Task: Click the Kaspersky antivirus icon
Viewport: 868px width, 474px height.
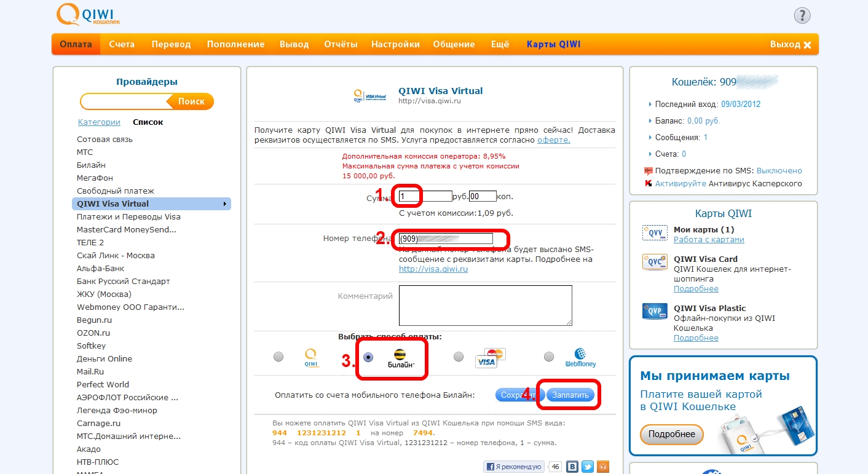Action: tap(648, 183)
